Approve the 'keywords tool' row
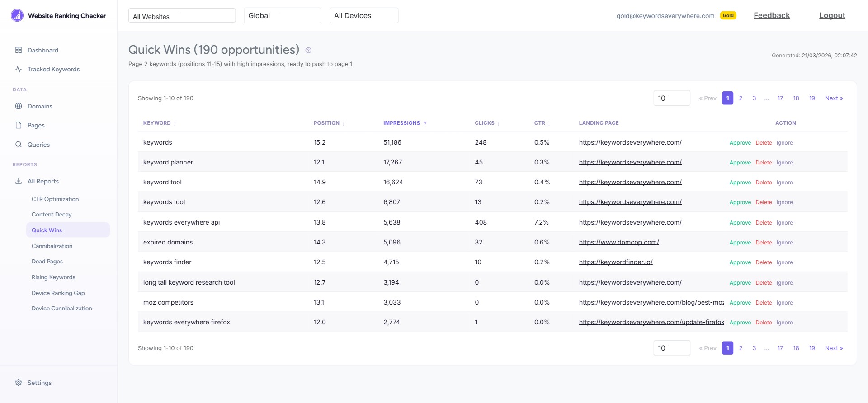 (740, 202)
